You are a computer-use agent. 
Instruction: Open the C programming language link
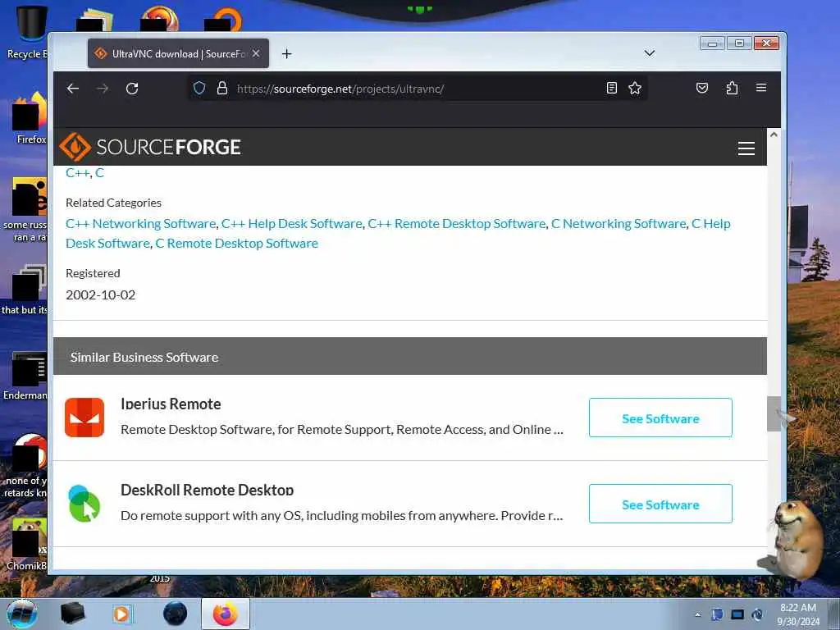pos(99,172)
